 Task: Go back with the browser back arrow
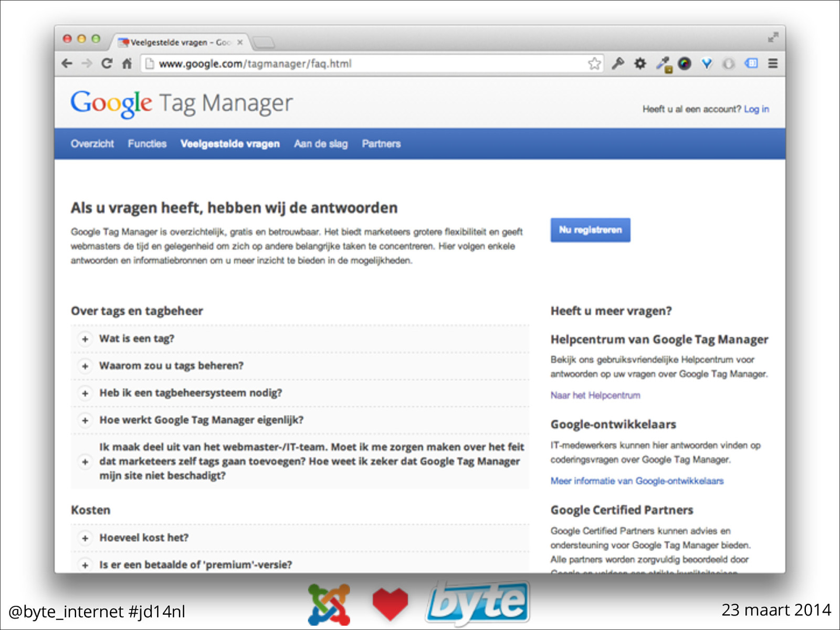coord(67,64)
